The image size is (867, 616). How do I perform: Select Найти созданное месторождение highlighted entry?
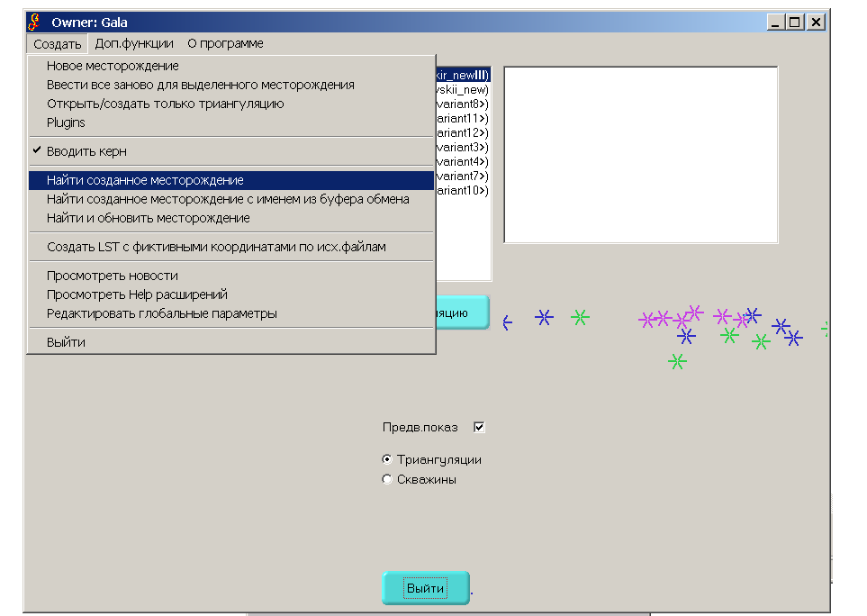click(231, 180)
